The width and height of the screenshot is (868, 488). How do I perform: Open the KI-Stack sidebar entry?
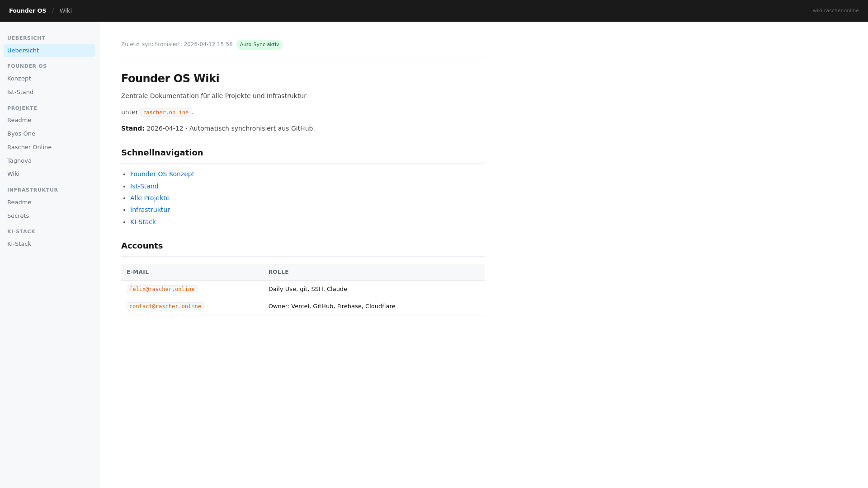(49, 244)
